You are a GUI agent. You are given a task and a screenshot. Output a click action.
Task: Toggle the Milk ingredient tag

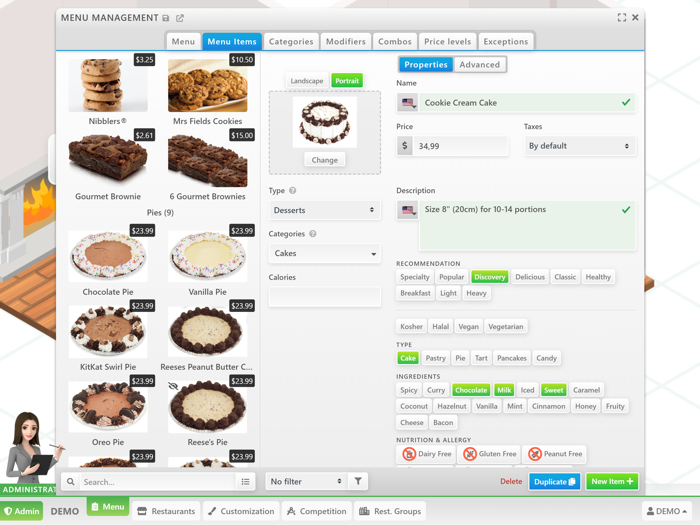[x=504, y=390]
